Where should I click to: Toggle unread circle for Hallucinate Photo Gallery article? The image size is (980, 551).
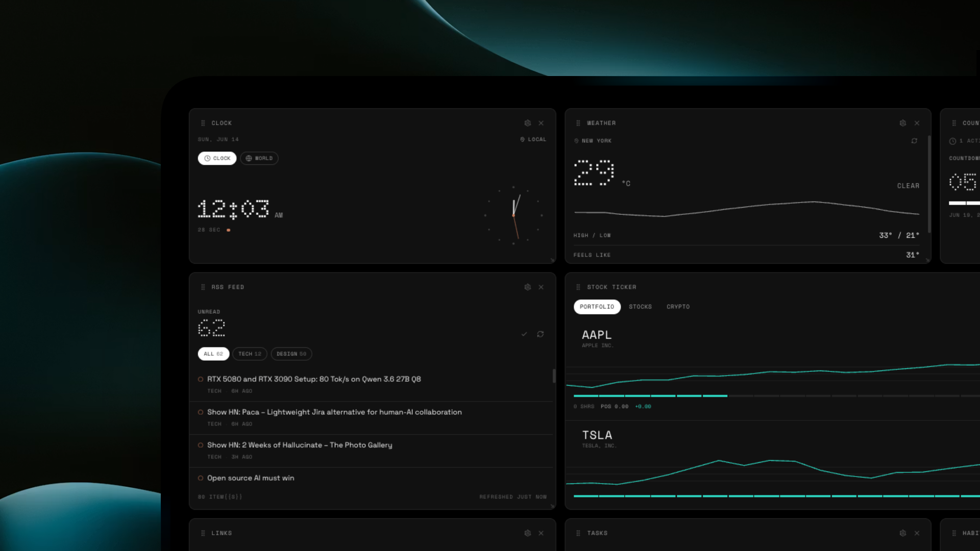click(201, 445)
